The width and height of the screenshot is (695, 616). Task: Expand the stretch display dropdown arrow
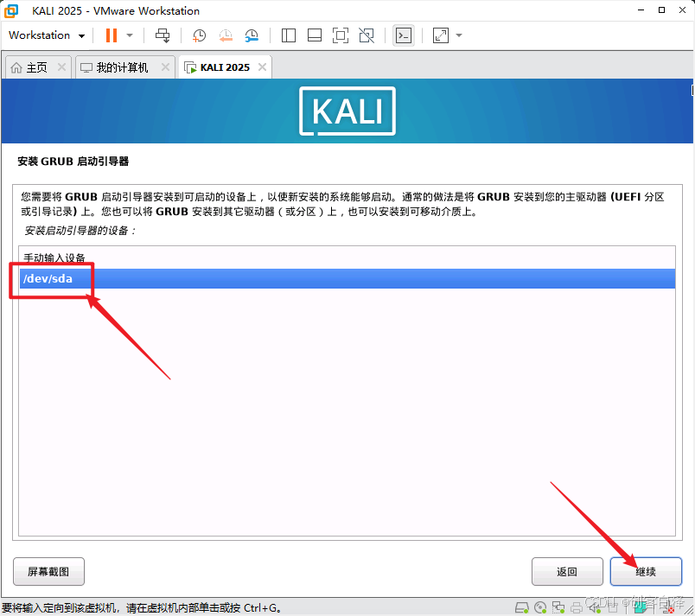pyautogui.click(x=459, y=35)
